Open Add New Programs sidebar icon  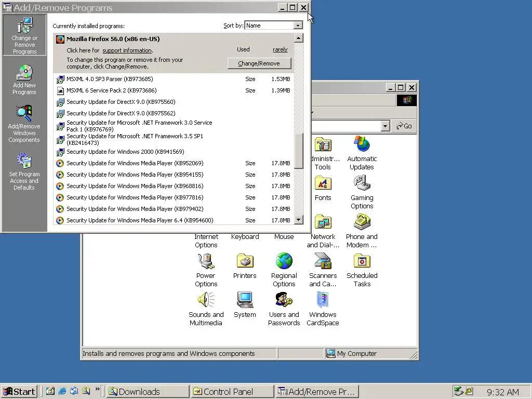click(24, 79)
